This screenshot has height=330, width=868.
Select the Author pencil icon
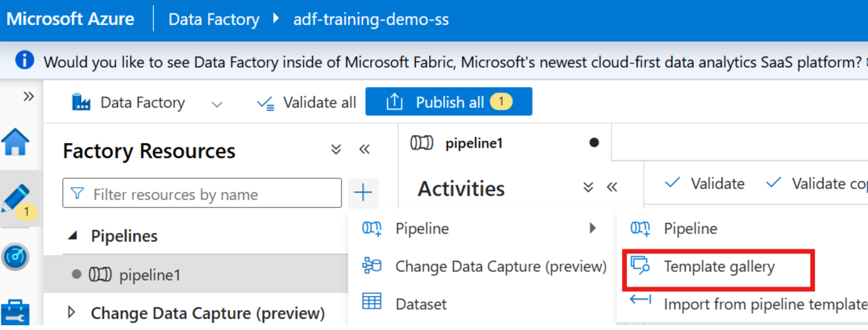tap(16, 199)
